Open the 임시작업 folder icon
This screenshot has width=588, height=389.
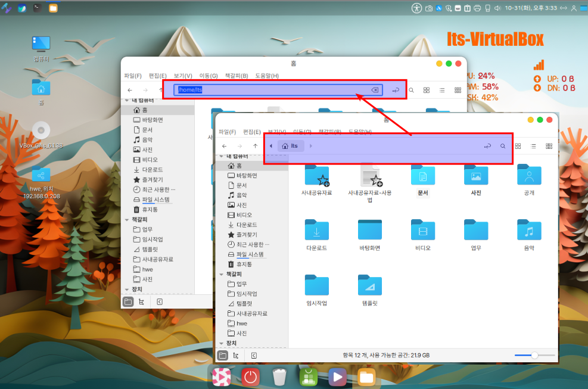317,285
